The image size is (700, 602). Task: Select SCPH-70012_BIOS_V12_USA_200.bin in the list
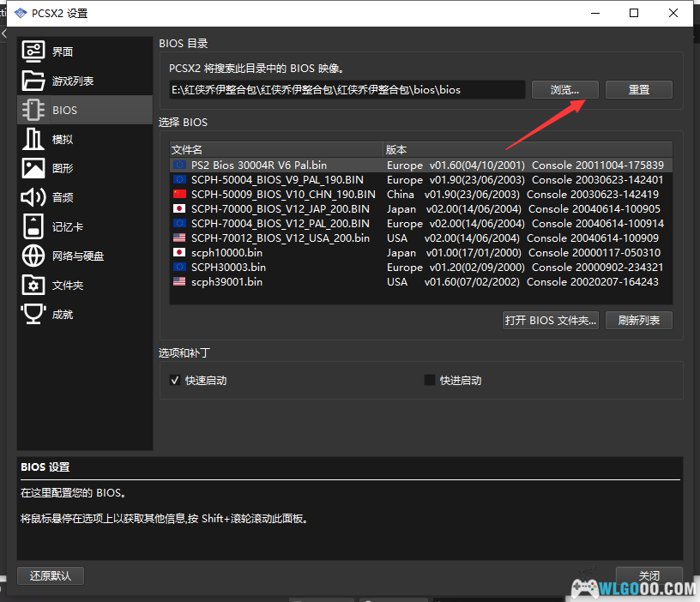click(280, 238)
